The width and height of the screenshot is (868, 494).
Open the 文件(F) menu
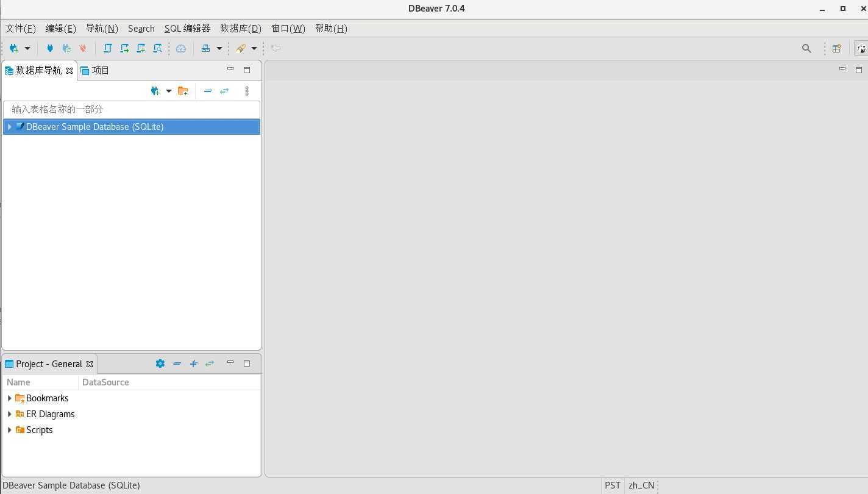[21, 29]
